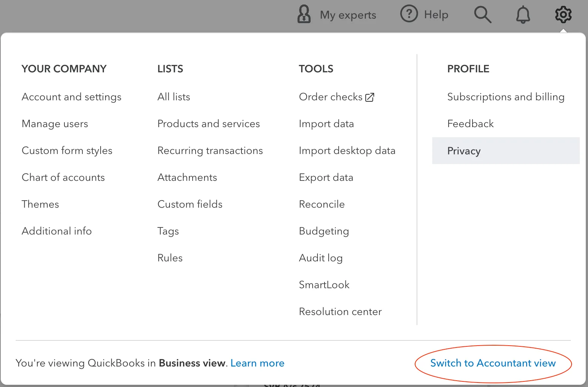Open Export data tool

[326, 177]
